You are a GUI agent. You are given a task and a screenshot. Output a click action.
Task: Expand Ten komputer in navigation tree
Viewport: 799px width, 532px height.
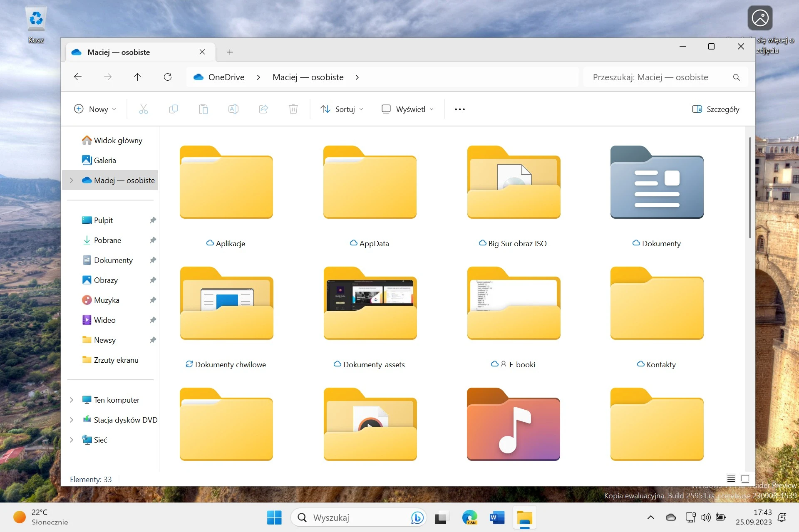pyautogui.click(x=71, y=400)
